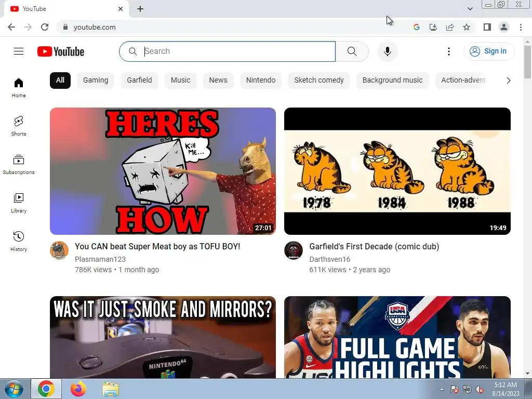The width and height of the screenshot is (532, 399).
Task: Select the All filter chip
Action: pos(60,81)
